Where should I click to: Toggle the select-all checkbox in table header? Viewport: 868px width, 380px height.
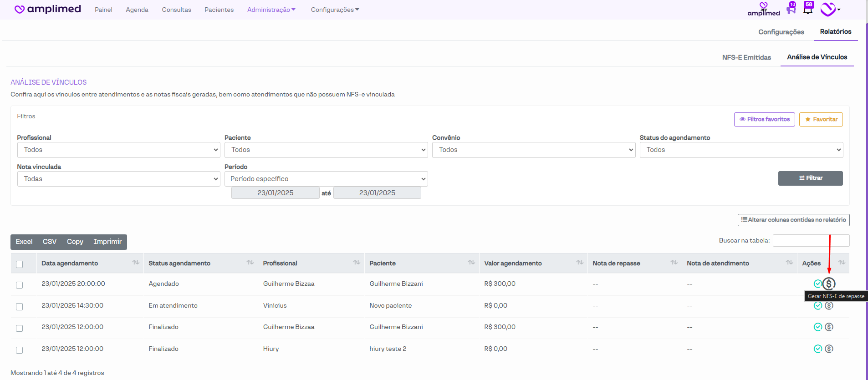click(x=19, y=264)
